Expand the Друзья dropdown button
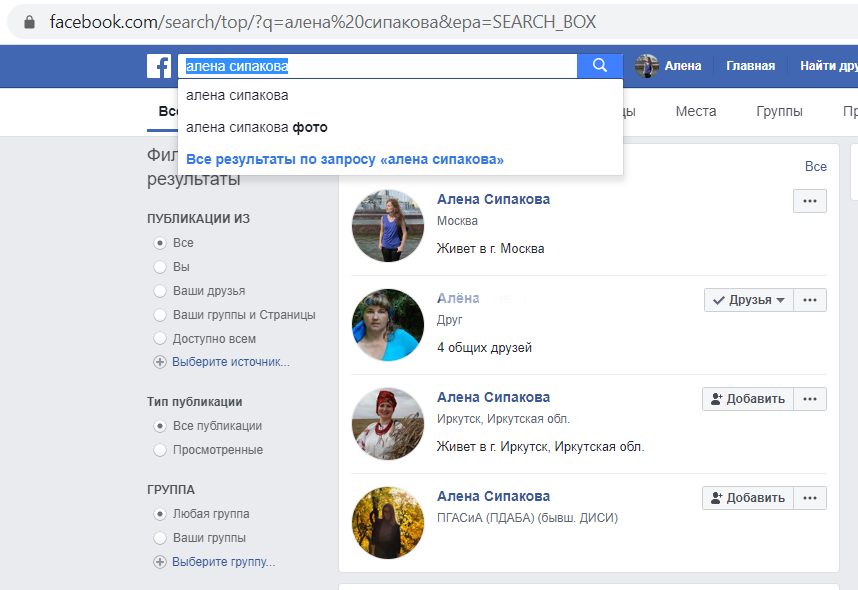858x590 pixels. (749, 300)
